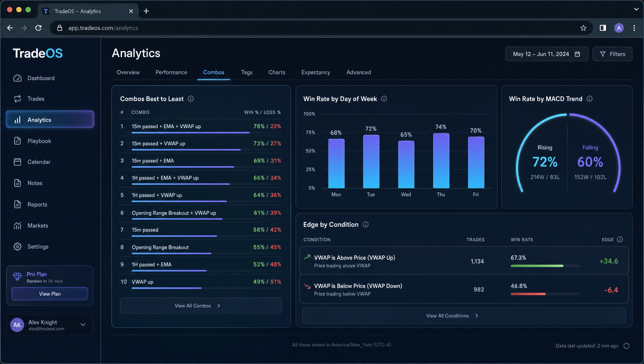Open the date range picker May 12 – Jun 11, 2024

click(x=547, y=54)
